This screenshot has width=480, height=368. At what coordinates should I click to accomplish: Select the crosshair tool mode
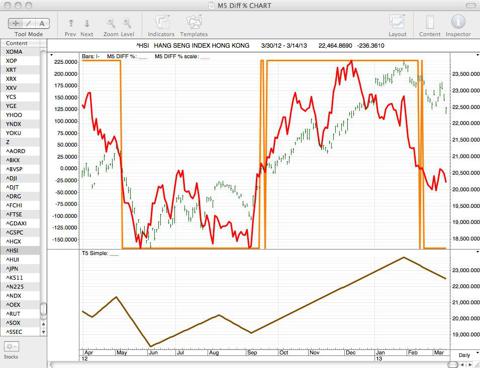tap(15, 23)
